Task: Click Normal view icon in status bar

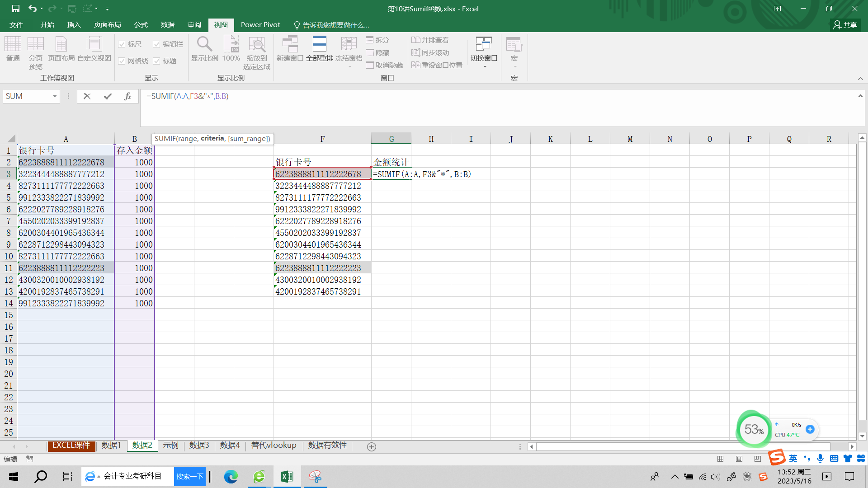Action: pos(720,459)
